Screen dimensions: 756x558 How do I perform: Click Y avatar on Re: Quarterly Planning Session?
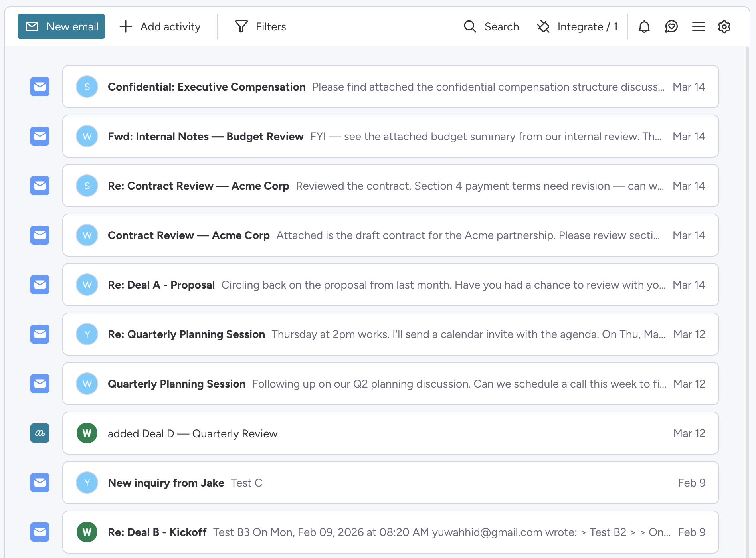[x=87, y=334]
